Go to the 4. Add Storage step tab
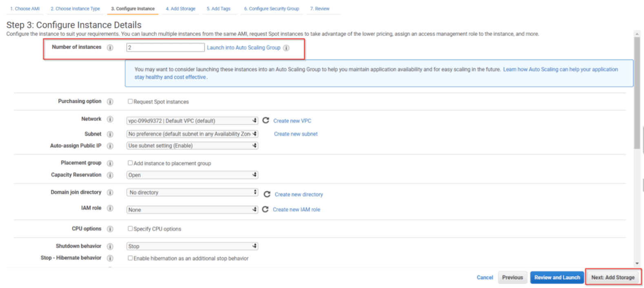This screenshot has width=644, height=288. [180, 9]
